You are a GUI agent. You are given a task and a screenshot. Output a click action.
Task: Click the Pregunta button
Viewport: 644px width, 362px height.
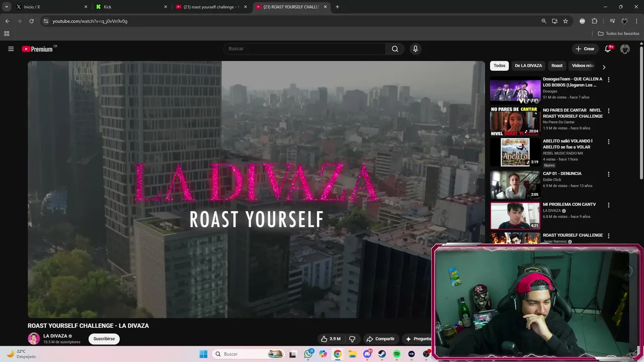click(x=418, y=339)
